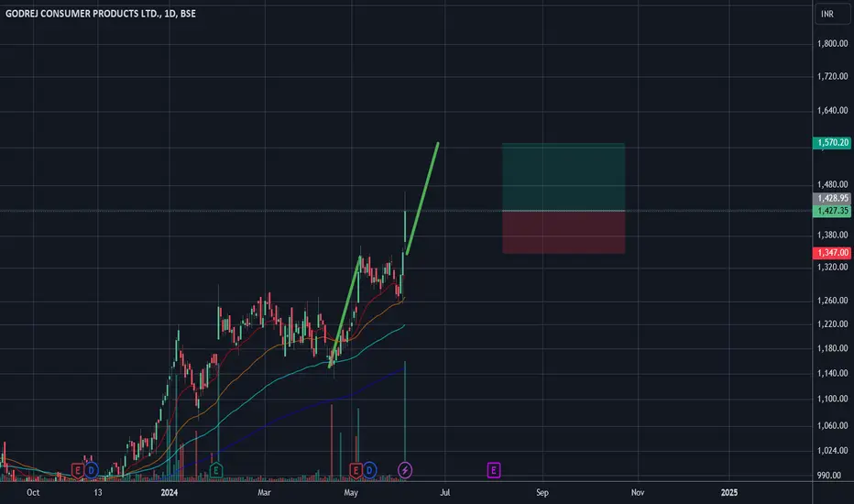The width and height of the screenshot is (854, 504).
Task: Select the 1,427.35 green current price label
Action: coord(832,211)
